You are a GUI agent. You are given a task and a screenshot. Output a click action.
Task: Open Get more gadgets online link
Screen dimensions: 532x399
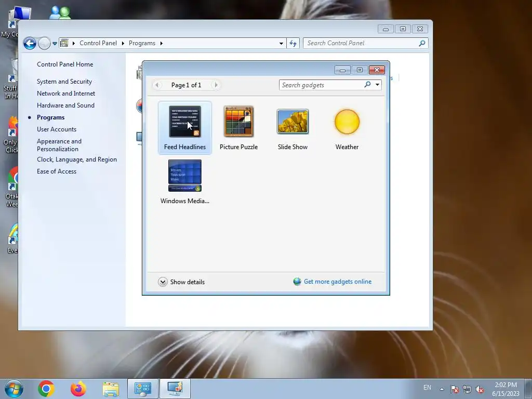pos(338,282)
